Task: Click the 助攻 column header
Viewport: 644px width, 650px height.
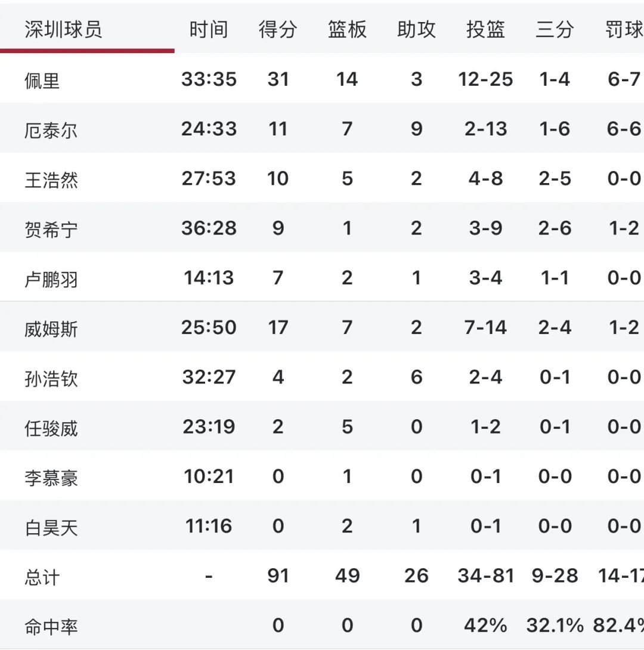Action: (416, 29)
